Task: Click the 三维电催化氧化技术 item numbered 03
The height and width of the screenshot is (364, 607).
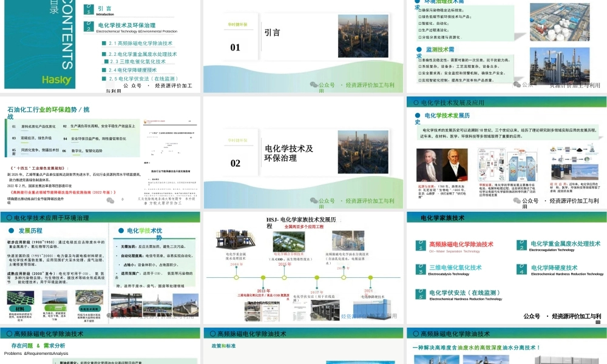Action: point(455,268)
